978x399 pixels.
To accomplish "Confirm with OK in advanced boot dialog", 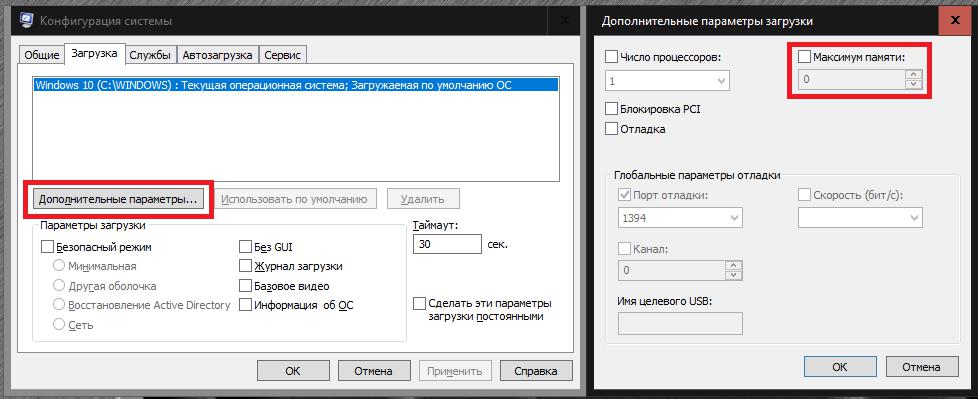I will click(840, 367).
